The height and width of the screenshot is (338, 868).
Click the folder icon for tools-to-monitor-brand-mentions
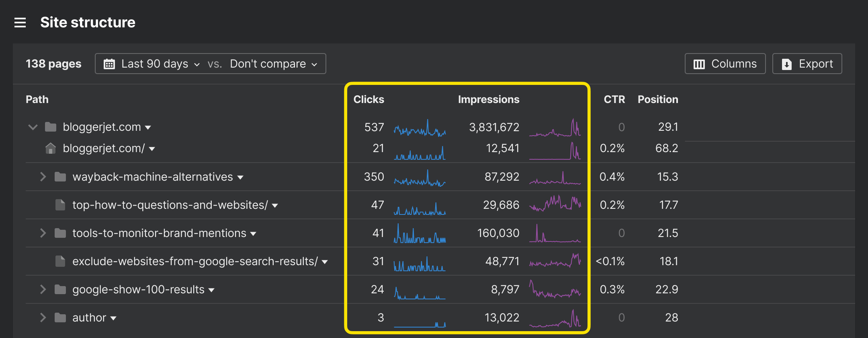tap(60, 233)
